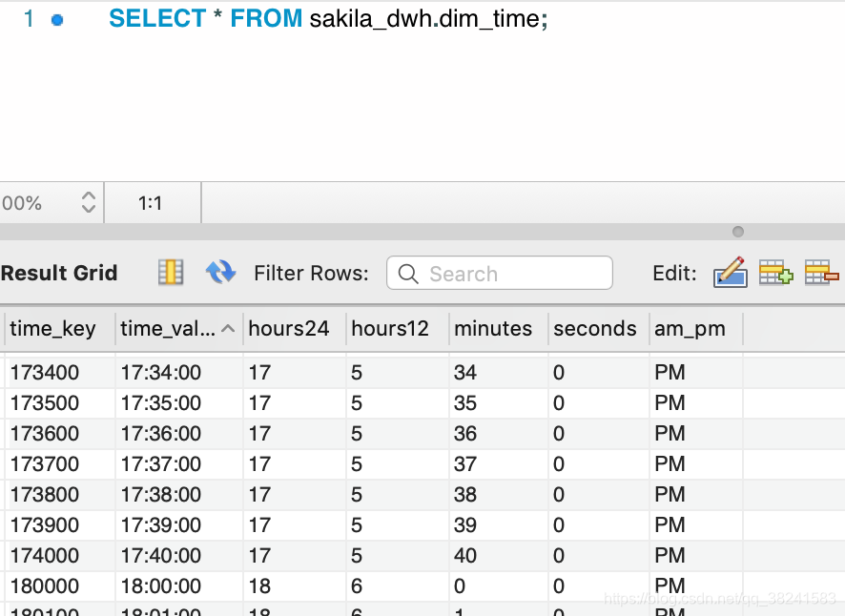Select seconds cell in the 173500 row
This screenshot has width=845, height=616.
coord(599,403)
